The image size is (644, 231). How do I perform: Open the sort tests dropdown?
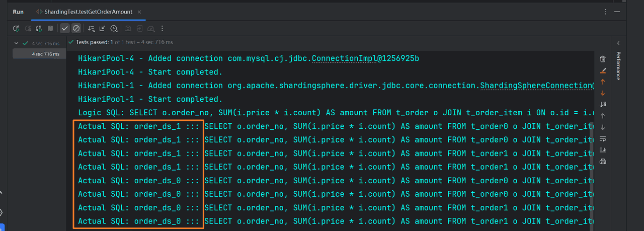point(91,29)
